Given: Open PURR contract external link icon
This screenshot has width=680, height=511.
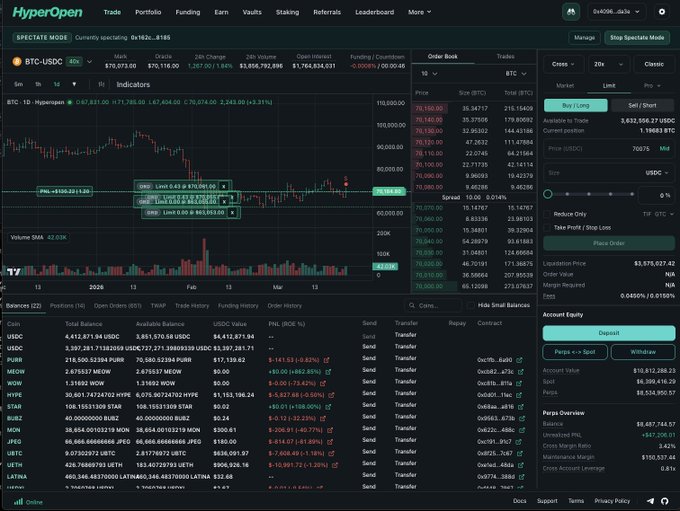Looking at the screenshot, I should pyautogui.click(x=520, y=360).
